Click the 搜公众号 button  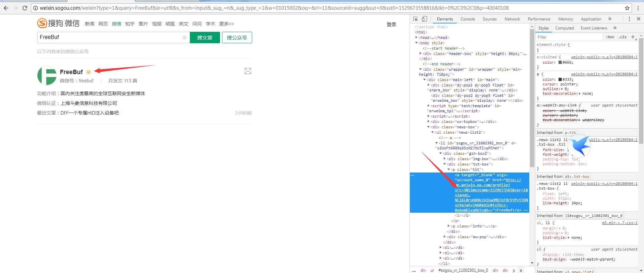click(x=237, y=38)
